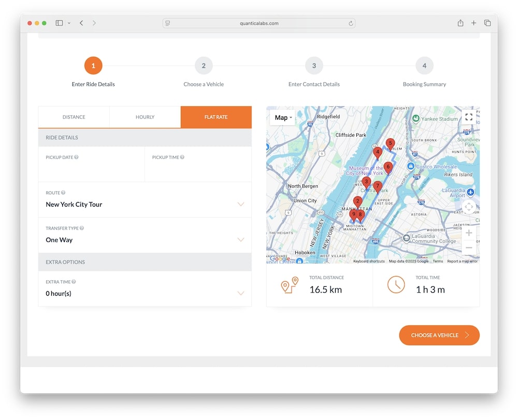The width and height of the screenshot is (518, 420).
Task: Click Costco Wholesale place icon on map
Action: tap(411, 166)
